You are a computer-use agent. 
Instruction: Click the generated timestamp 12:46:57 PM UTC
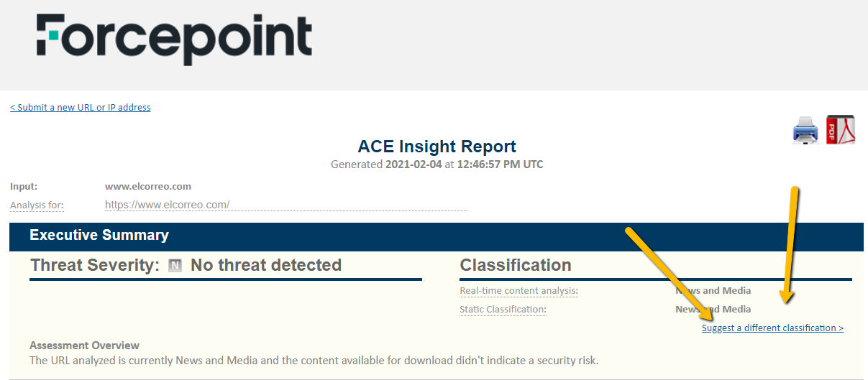point(500,164)
